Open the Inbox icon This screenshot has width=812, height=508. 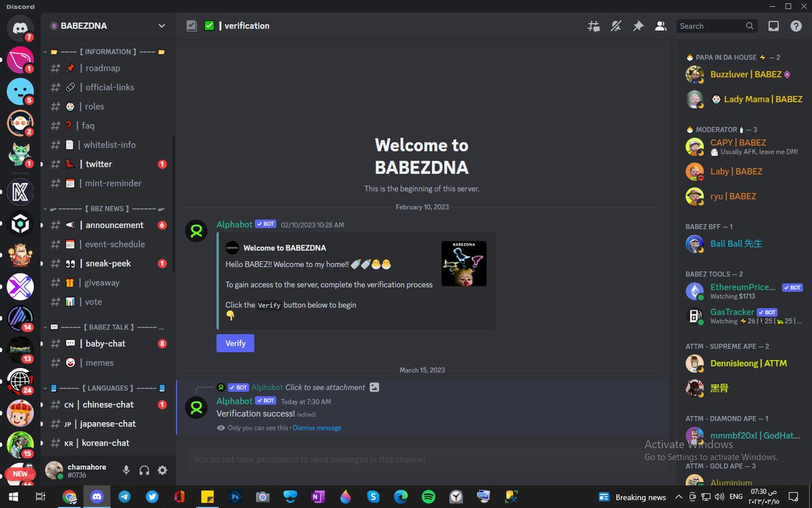(x=773, y=26)
